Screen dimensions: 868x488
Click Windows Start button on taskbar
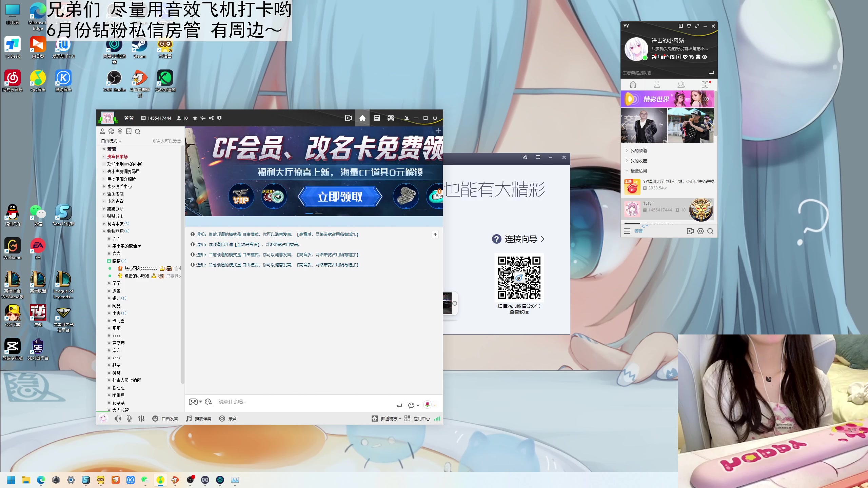11,480
